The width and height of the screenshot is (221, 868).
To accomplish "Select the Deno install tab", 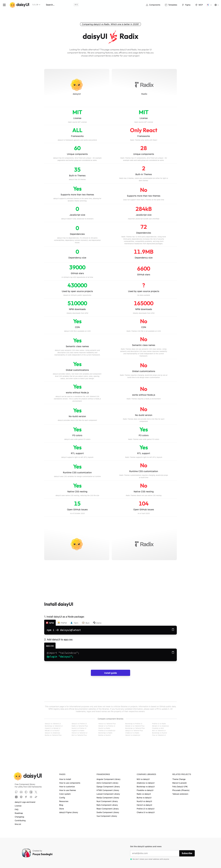I will [97, 623].
